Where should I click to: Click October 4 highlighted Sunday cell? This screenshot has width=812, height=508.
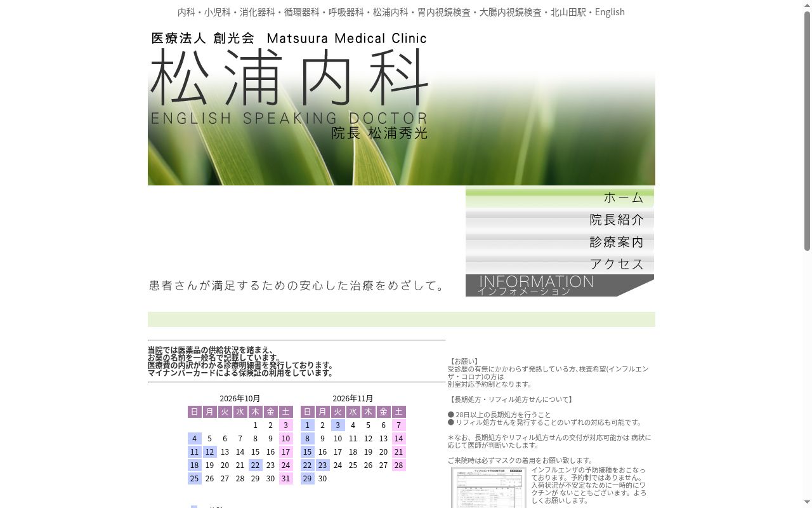point(194,439)
